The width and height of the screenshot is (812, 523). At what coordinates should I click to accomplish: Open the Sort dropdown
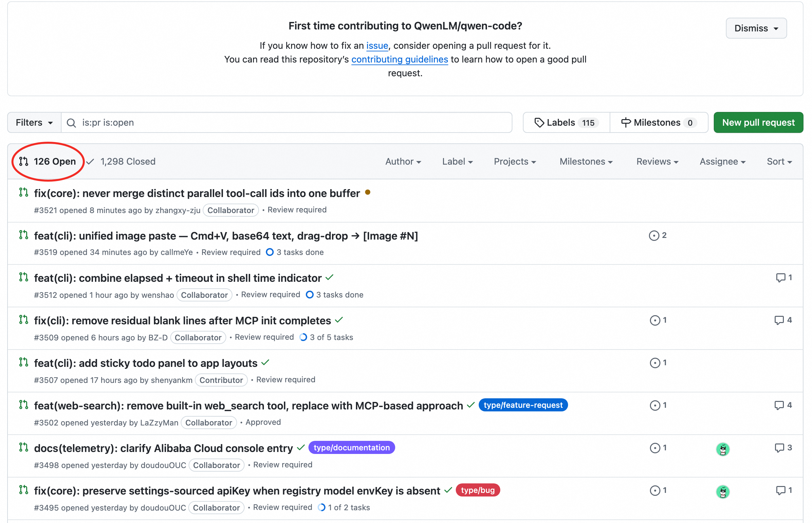pos(779,161)
